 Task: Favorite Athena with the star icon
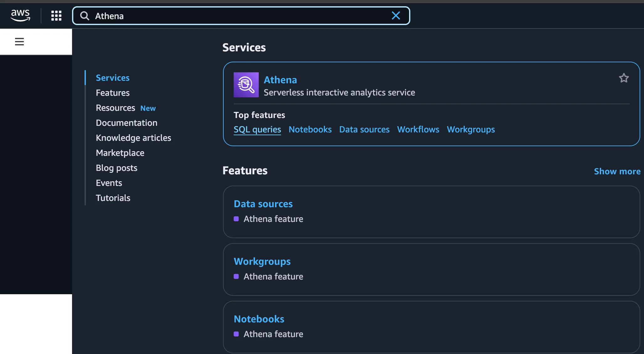point(624,78)
